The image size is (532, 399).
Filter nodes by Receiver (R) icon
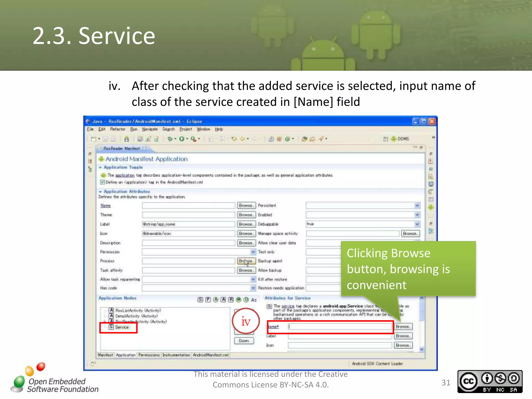pyautogui.click(x=231, y=300)
